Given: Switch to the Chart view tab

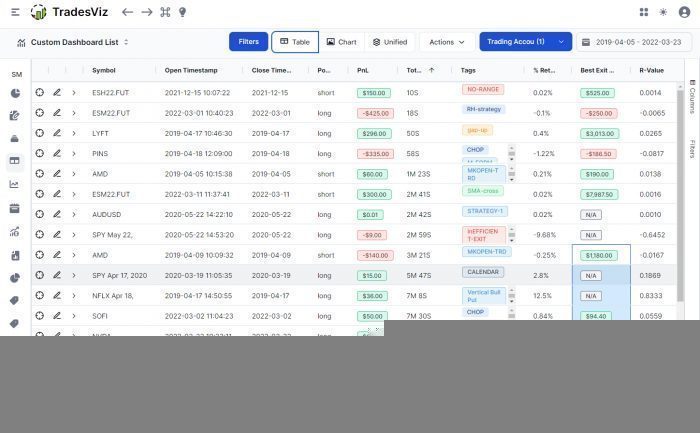Looking at the screenshot, I should (342, 42).
